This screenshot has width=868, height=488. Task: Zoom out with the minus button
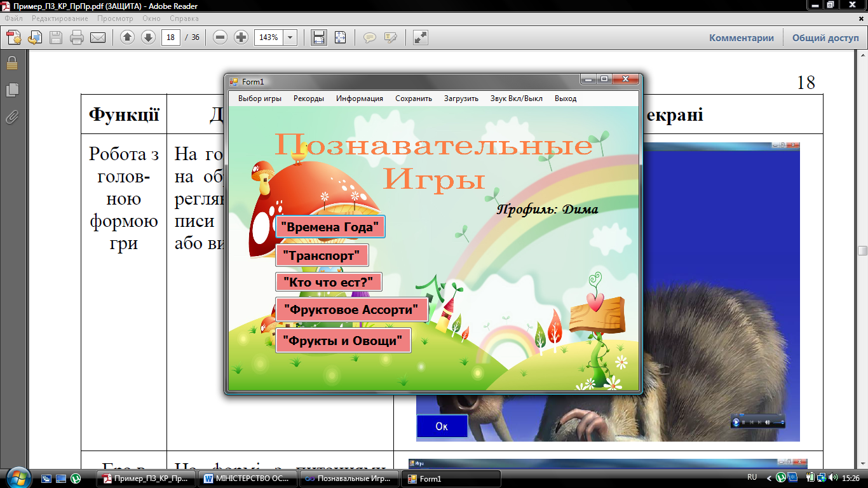point(220,37)
